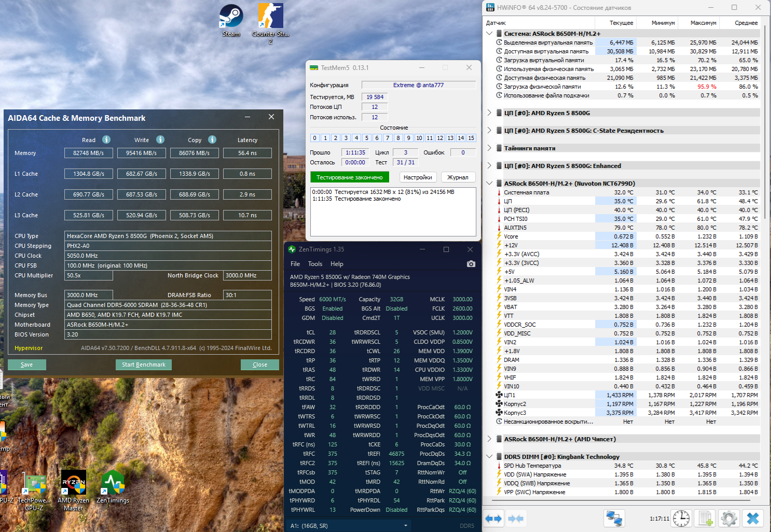Start logging with the sheet-plus icon in HWiNFO
771x532 pixels.
pyautogui.click(x=705, y=518)
